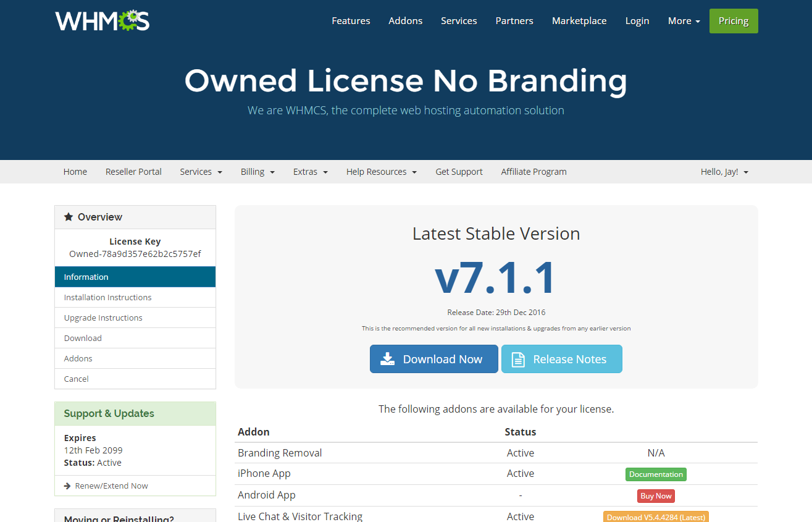Click Get Support in the menu bar

459,172
